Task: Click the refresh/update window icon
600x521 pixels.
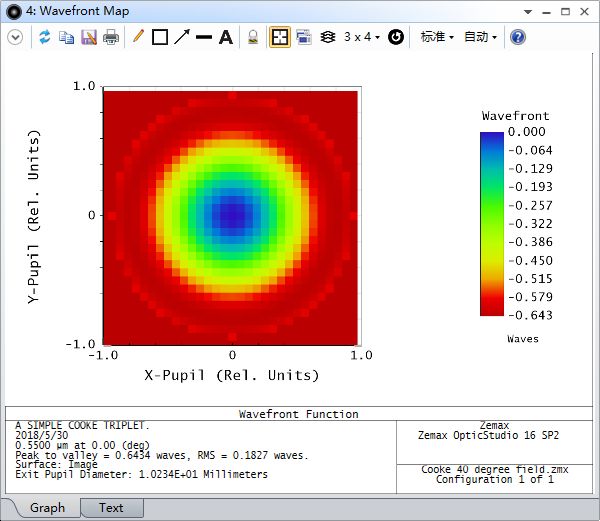Action: [45, 37]
